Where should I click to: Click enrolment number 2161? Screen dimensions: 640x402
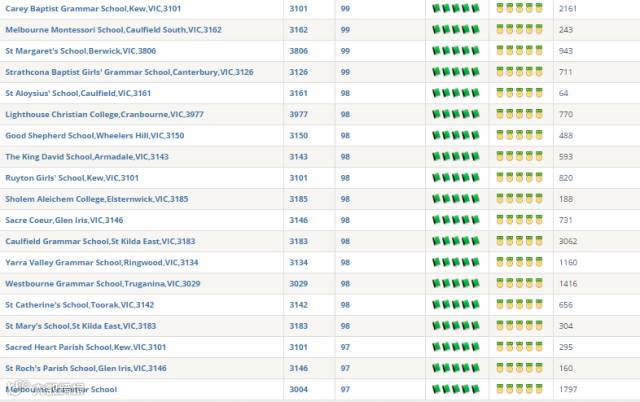pos(568,9)
